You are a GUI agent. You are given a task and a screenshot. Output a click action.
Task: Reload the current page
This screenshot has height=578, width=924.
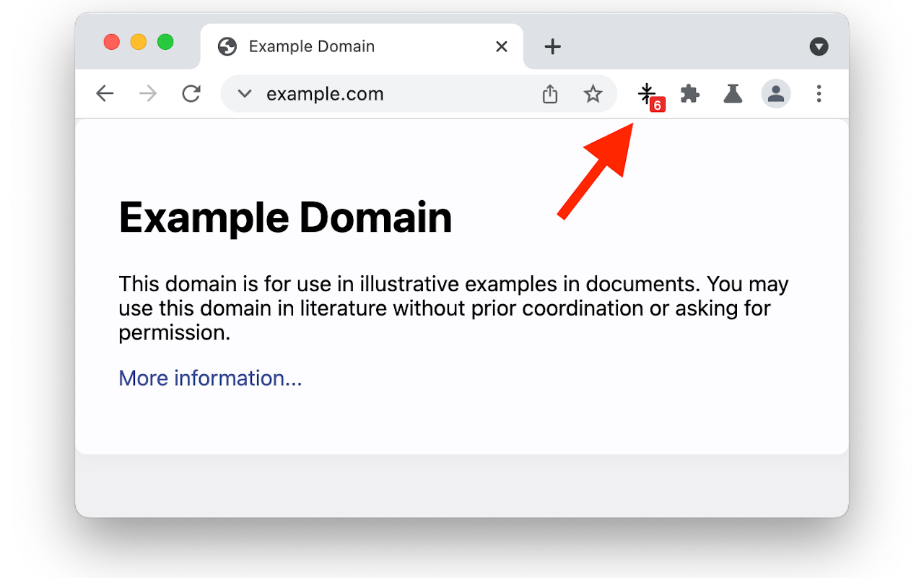pos(191,93)
